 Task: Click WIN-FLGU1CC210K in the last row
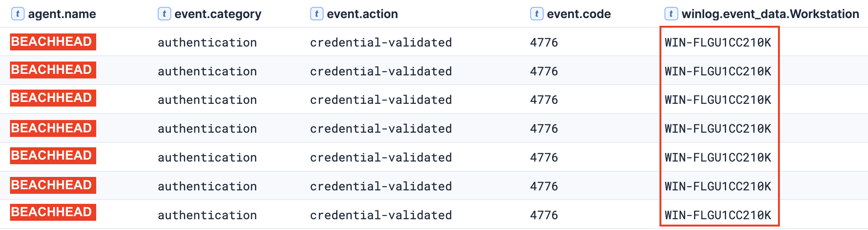(x=718, y=215)
